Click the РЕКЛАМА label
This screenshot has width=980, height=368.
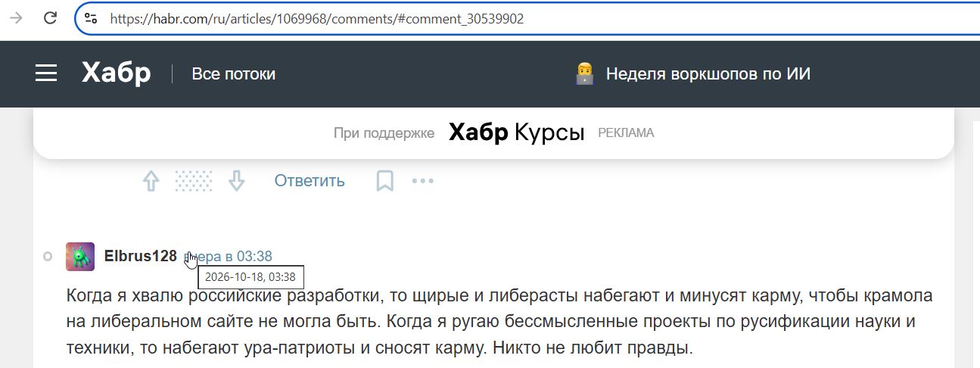[x=626, y=133]
